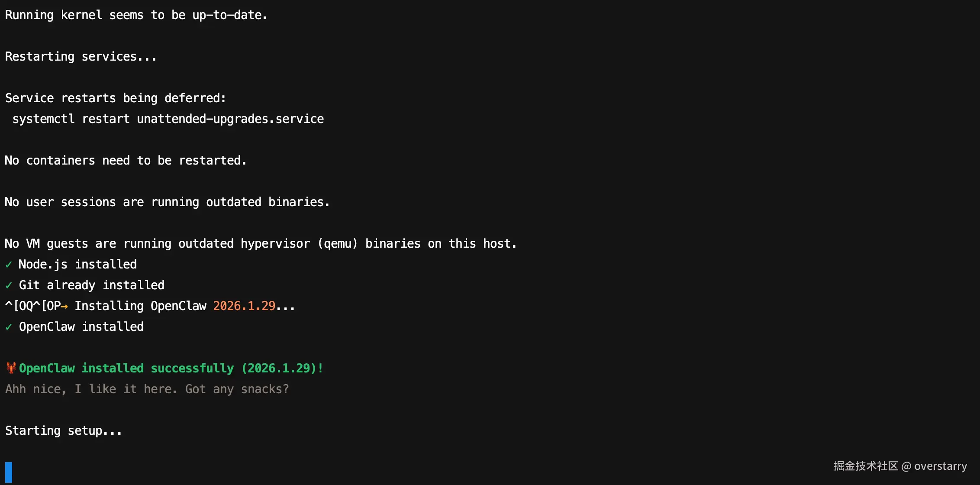This screenshot has height=485, width=980.
Task: Click the 'No containers need to be restarted' line
Action: 126,161
